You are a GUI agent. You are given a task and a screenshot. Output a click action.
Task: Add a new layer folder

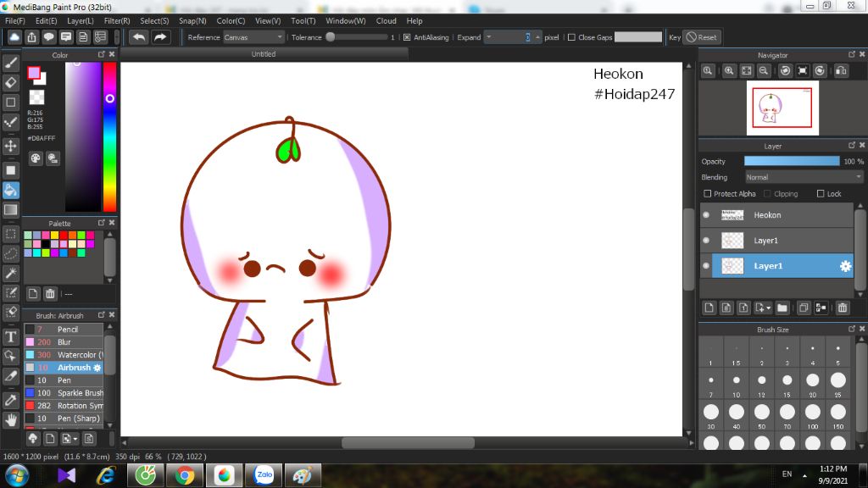(x=782, y=308)
